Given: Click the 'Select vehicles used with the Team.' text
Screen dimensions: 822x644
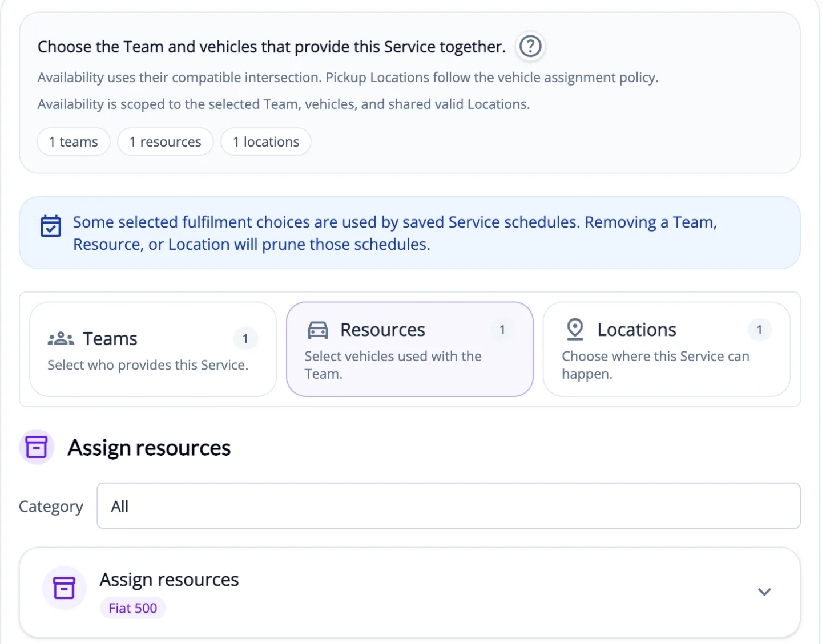Looking at the screenshot, I should [393, 365].
